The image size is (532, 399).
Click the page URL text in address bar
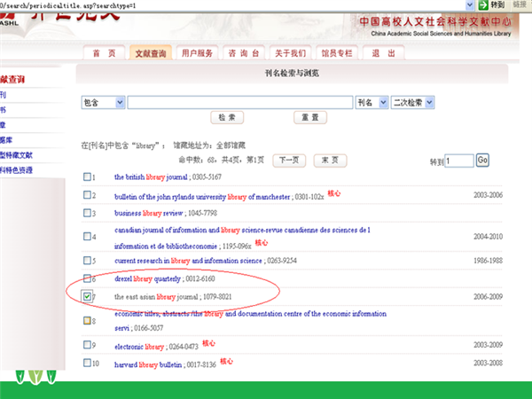(x=68, y=5)
